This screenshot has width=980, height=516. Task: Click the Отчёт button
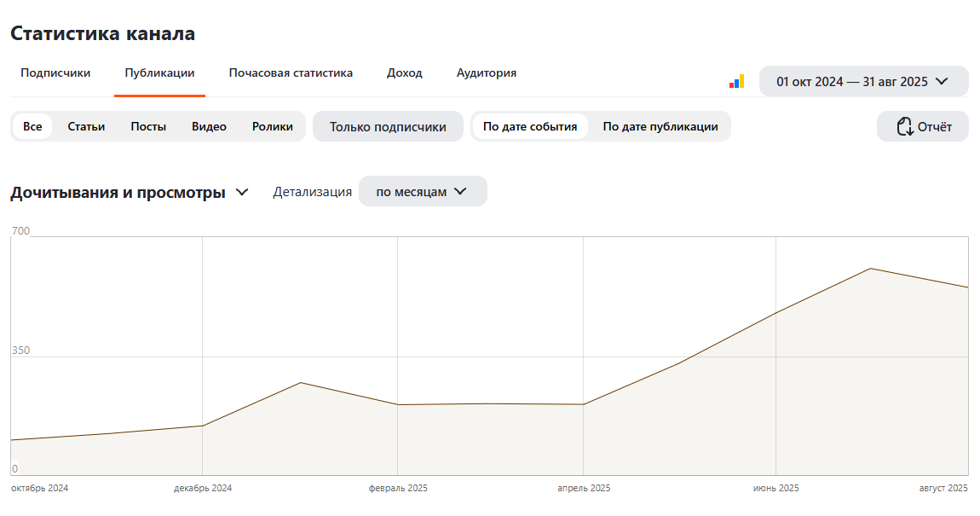point(923,126)
